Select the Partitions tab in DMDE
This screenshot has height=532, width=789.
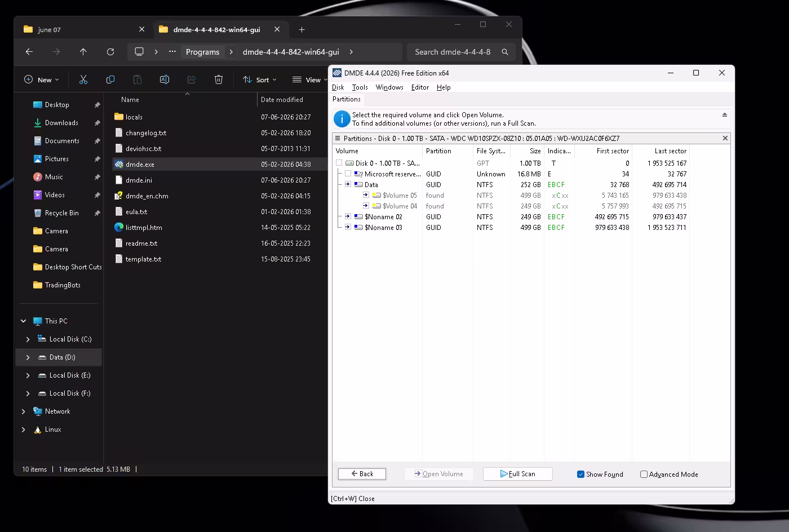[x=347, y=99]
